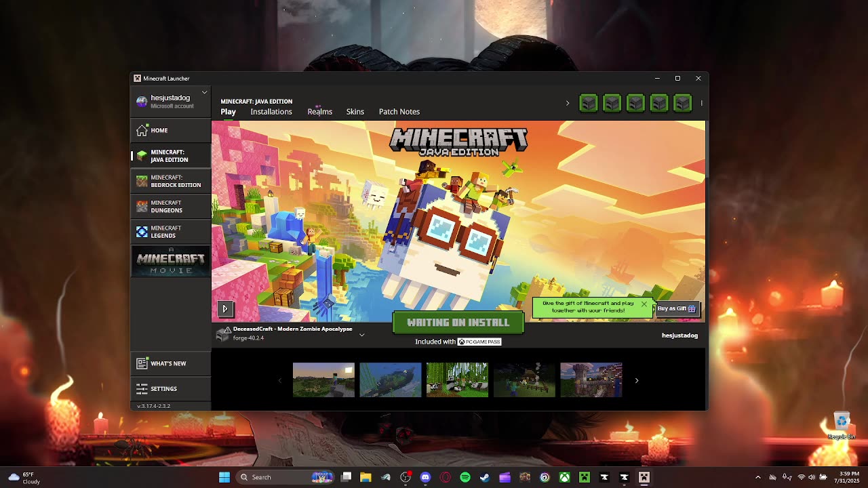Open File Explorer from the taskbar

point(366,477)
